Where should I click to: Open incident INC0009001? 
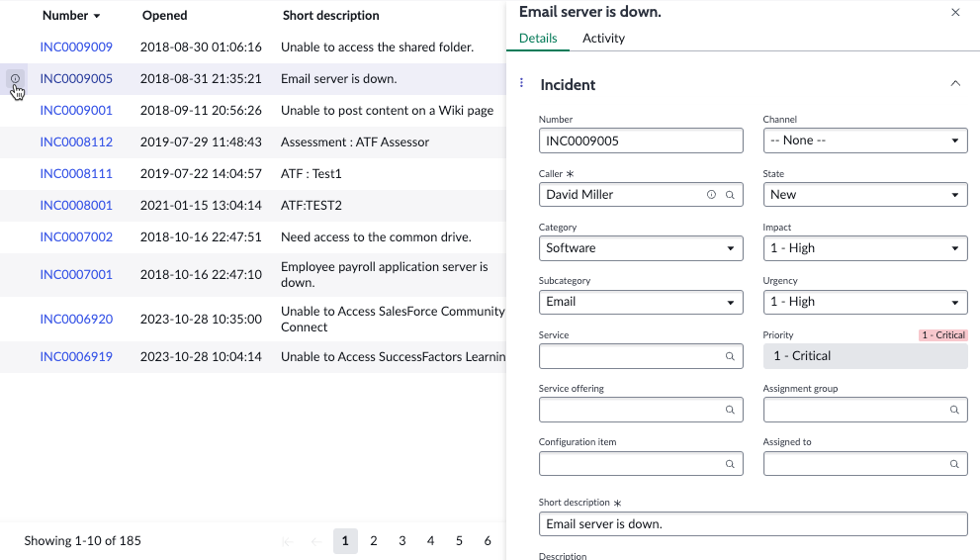point(76,111)
